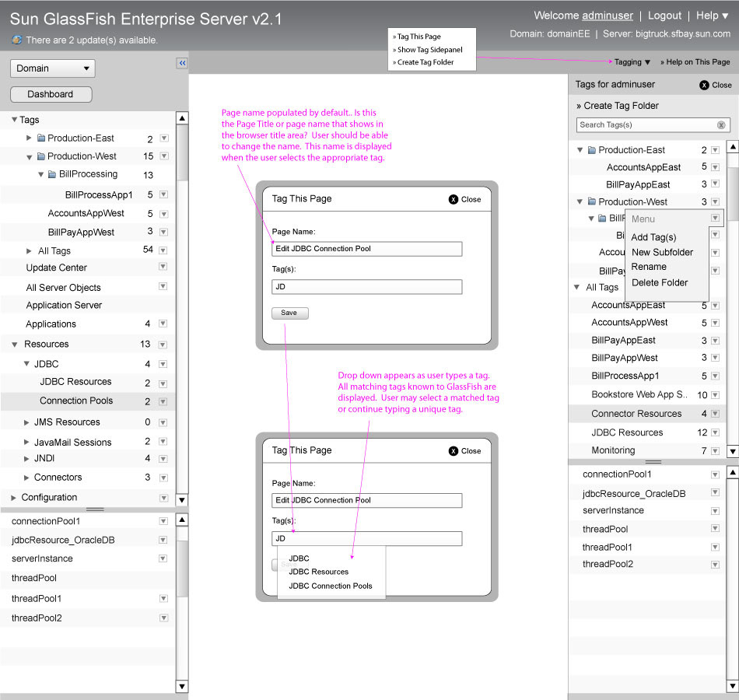Click the update available globe icon
The image size is (739, 700).
click(x=17, y=40)
